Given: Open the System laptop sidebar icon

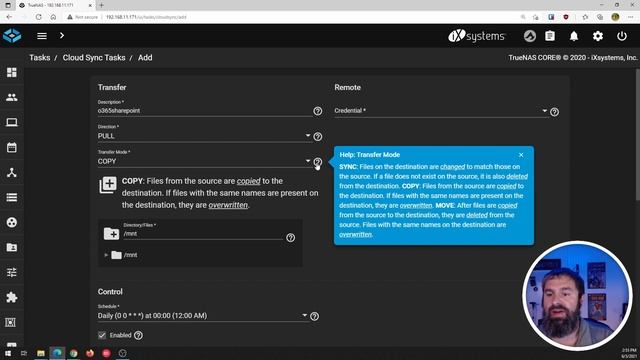Looking at the screenshot, I should [12, 122].
